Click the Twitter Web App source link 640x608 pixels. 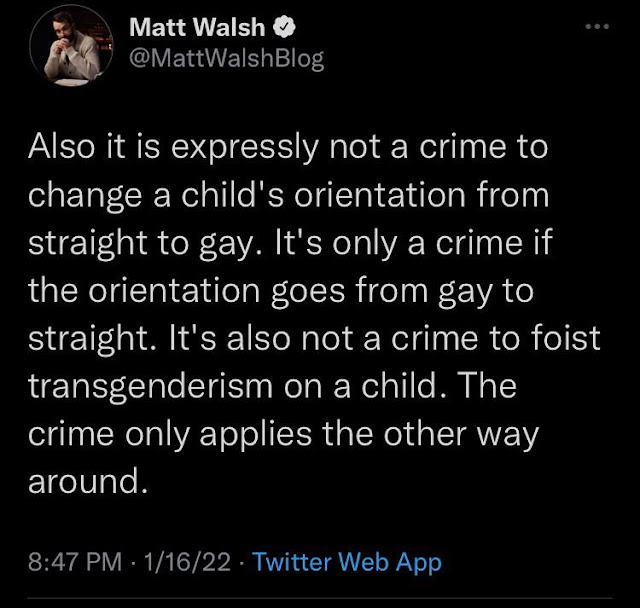tap(347, 562)
